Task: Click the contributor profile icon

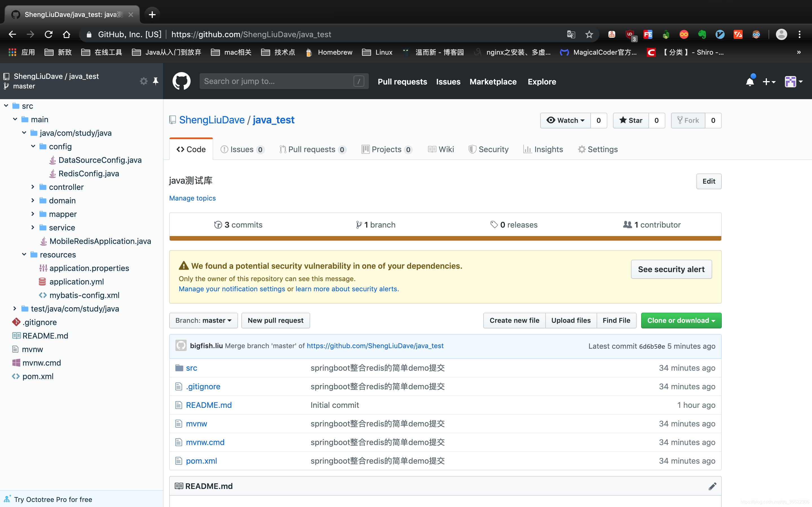Action: (181, 345)
